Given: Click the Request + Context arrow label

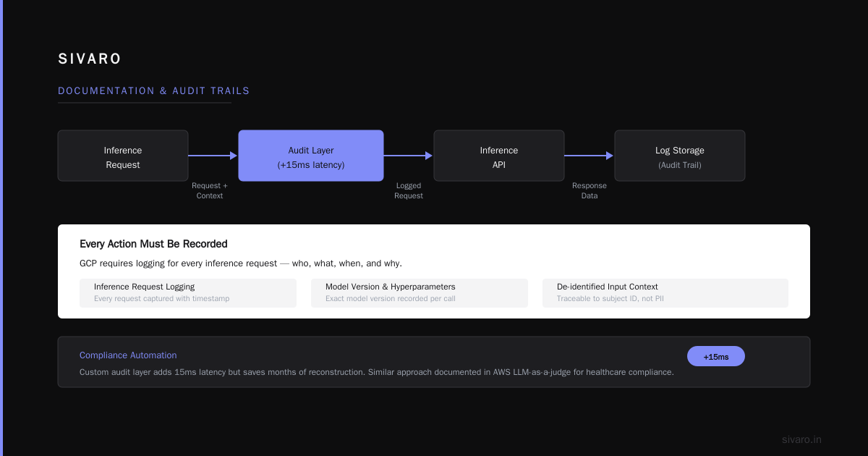Looking at the screenshot, I should (210, 191).
